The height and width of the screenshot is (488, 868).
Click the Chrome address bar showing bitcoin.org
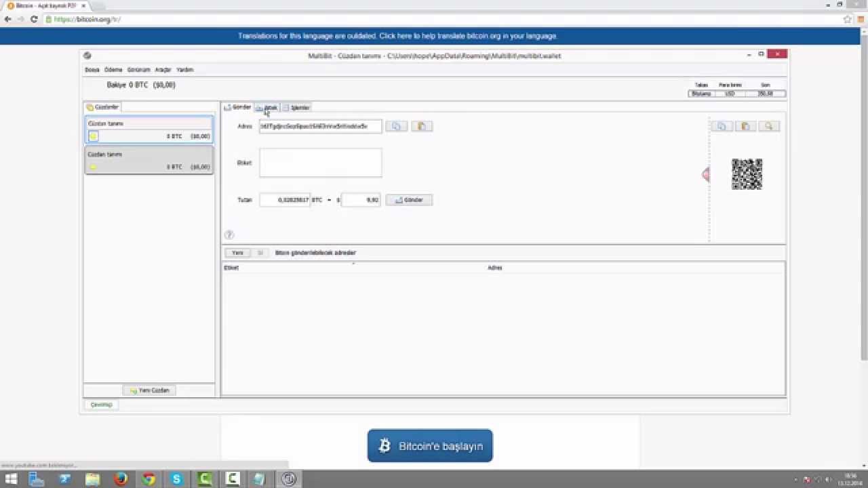(441, 19)
